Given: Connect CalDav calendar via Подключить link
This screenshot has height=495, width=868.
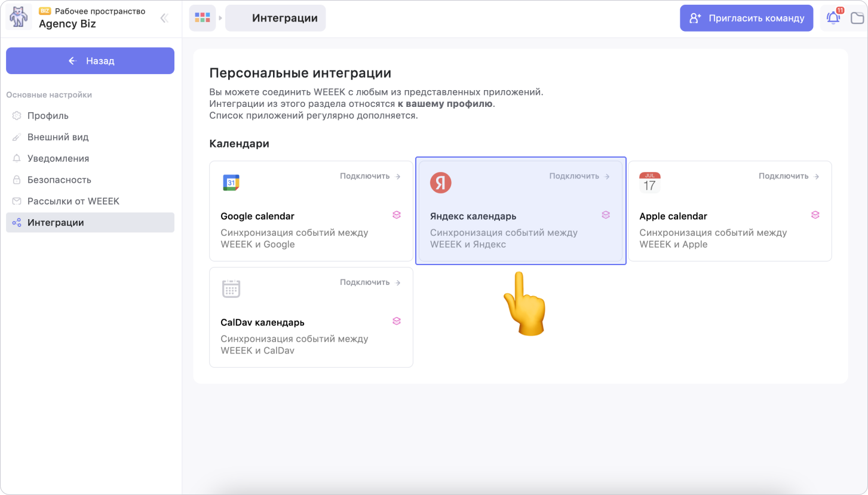Looking at the screenshot, I should (370, 282).
